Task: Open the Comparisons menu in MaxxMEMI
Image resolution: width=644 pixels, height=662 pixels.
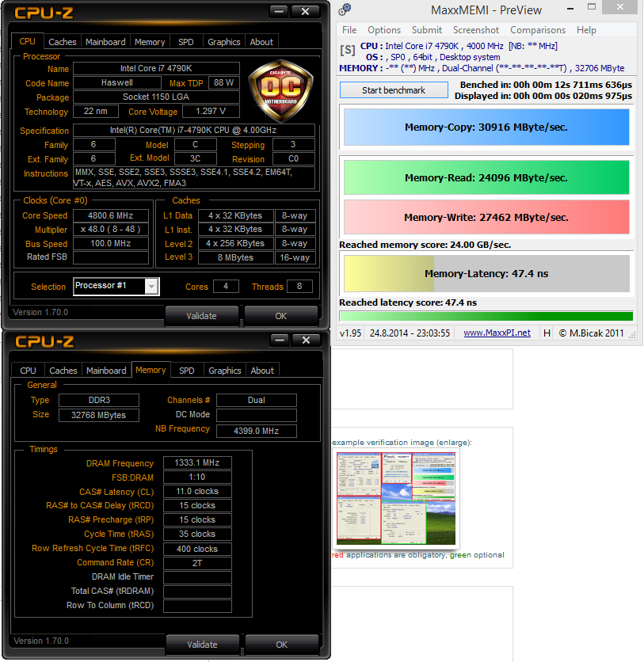Action: click(x=538, y=30)
